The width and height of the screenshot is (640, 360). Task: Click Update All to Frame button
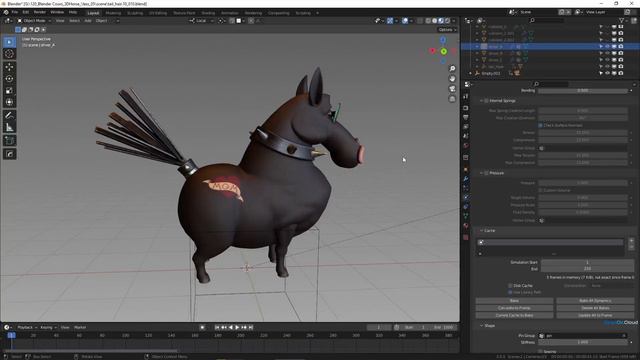[595, 316]
